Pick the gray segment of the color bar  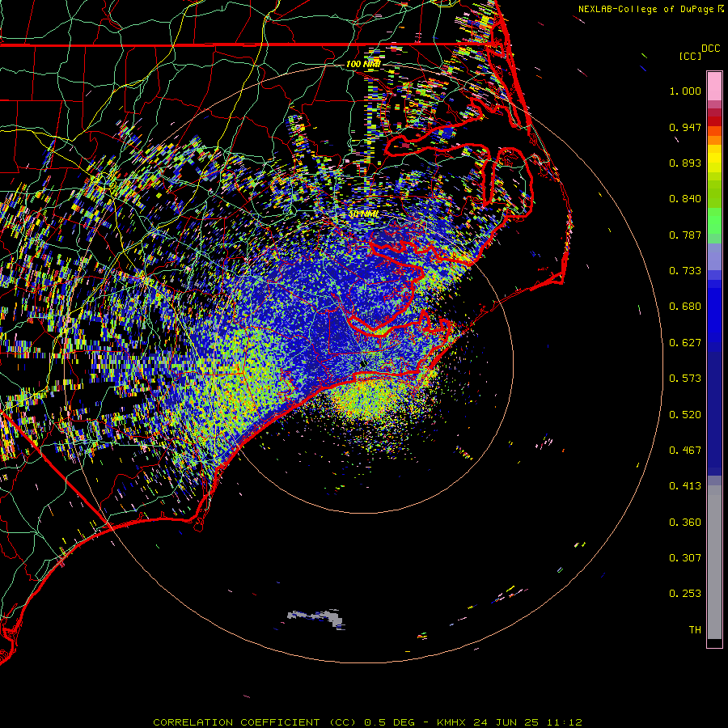714,562
